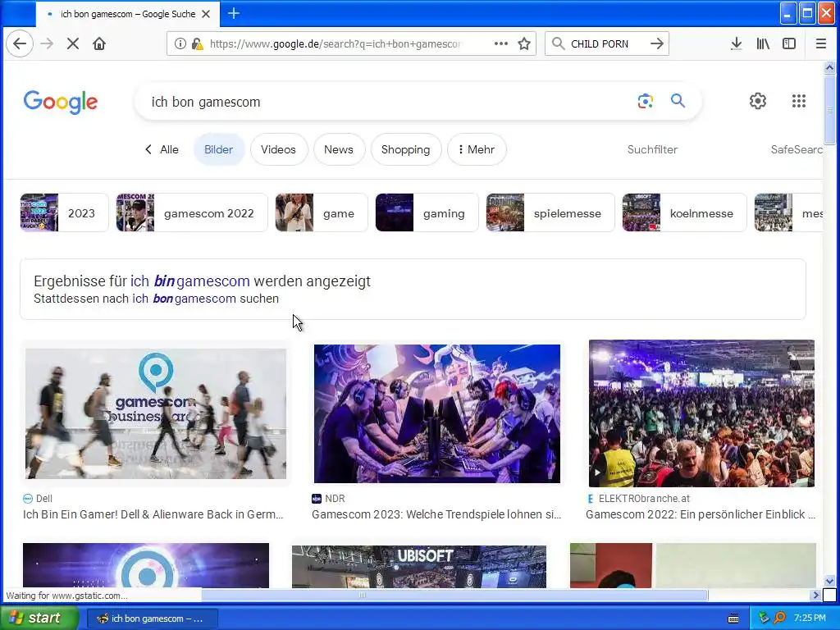The width and height of the screenshot is (840, 630).
Task: Select the 'koelnmesse' suggestion chip
Action: point(684,212)
